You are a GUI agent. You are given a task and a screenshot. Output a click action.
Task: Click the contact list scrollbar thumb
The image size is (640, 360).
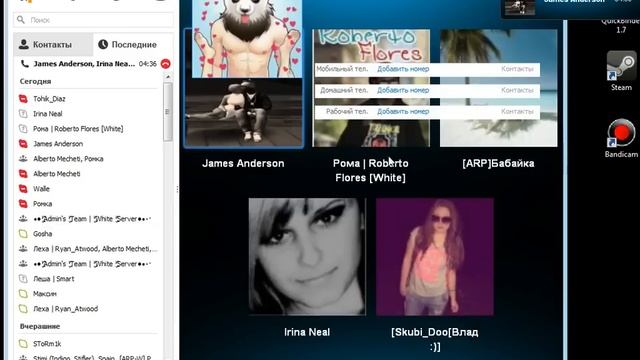point(167,111)
